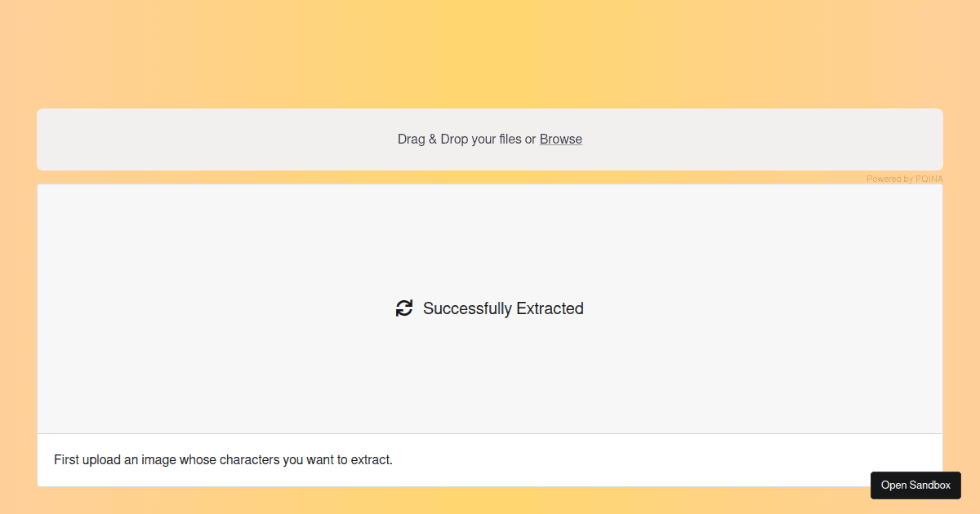Screen dimensions: 980x514
Task: Open the Browse file picker link
Action: [561, 140]
